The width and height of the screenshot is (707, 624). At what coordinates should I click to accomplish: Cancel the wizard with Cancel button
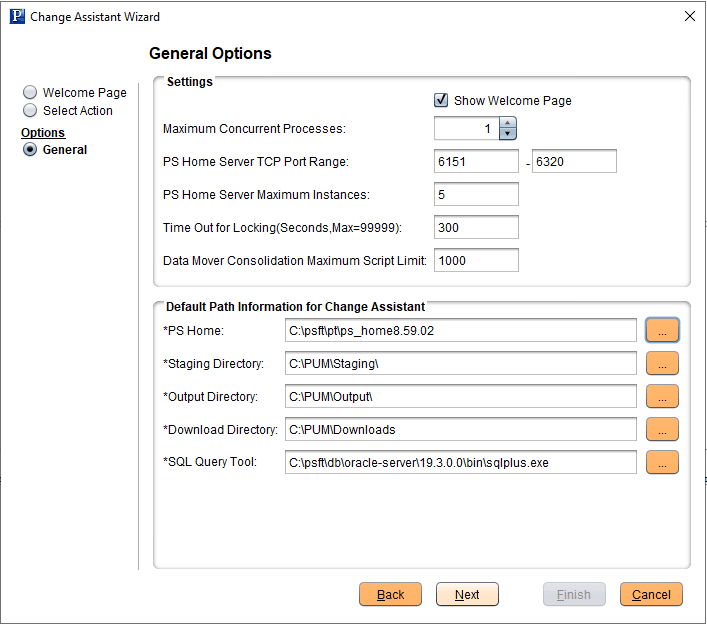click(x=651, y=594)
